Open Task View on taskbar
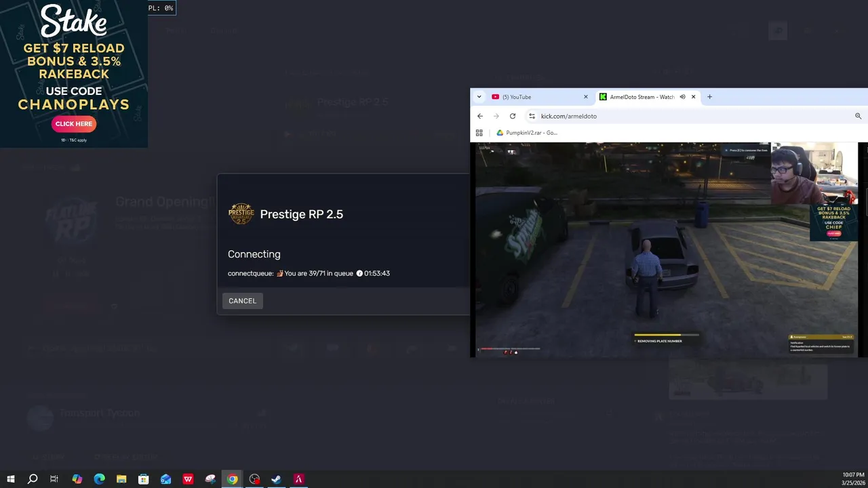Screen dimensions: 868x488 (x=54, y=479)
